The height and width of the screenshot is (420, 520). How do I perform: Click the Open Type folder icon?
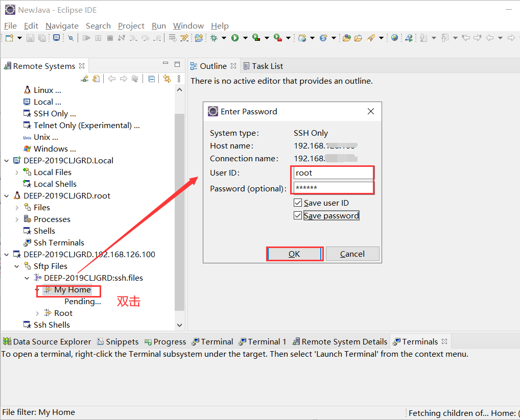(x=346, y=38)
